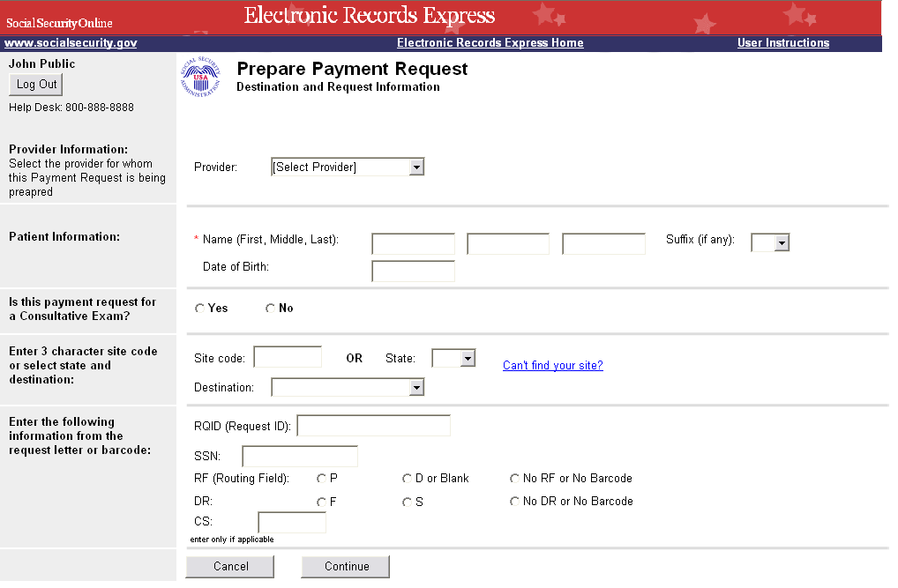Focus the Site code field
The width and height of the screenshot is (898, 588).
[x=288, y=357]
